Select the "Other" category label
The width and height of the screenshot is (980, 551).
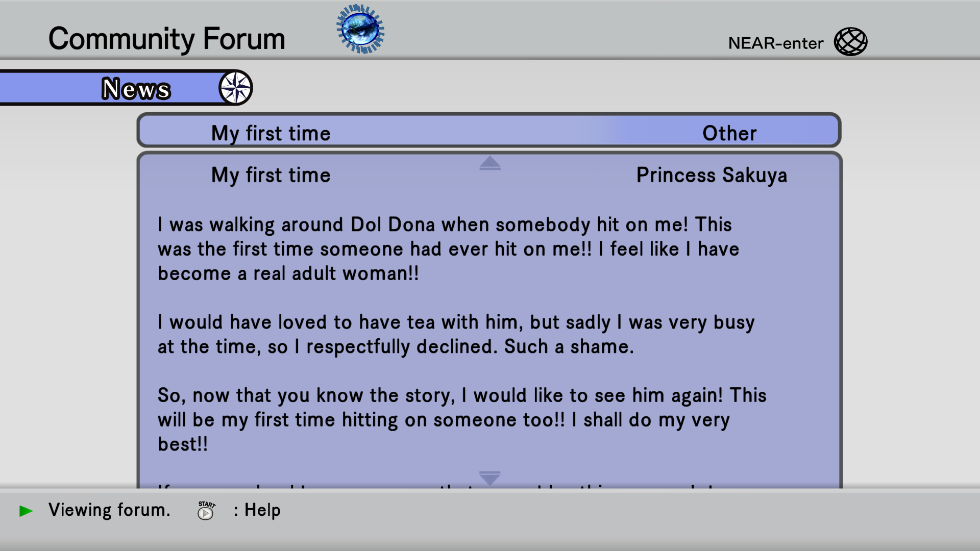coord(729,133)
